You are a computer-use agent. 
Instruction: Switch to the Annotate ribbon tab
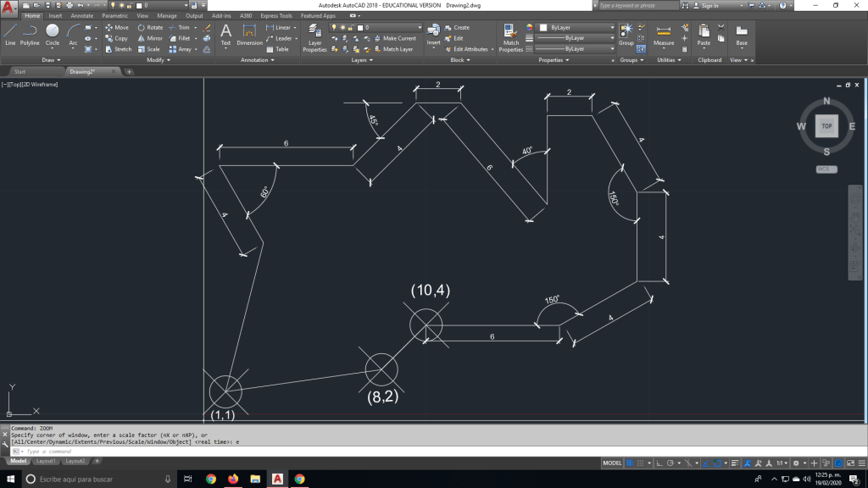pos(82,15)
